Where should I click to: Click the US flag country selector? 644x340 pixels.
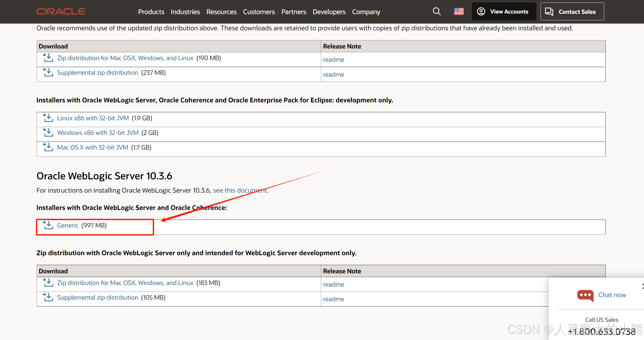(459, 11)
